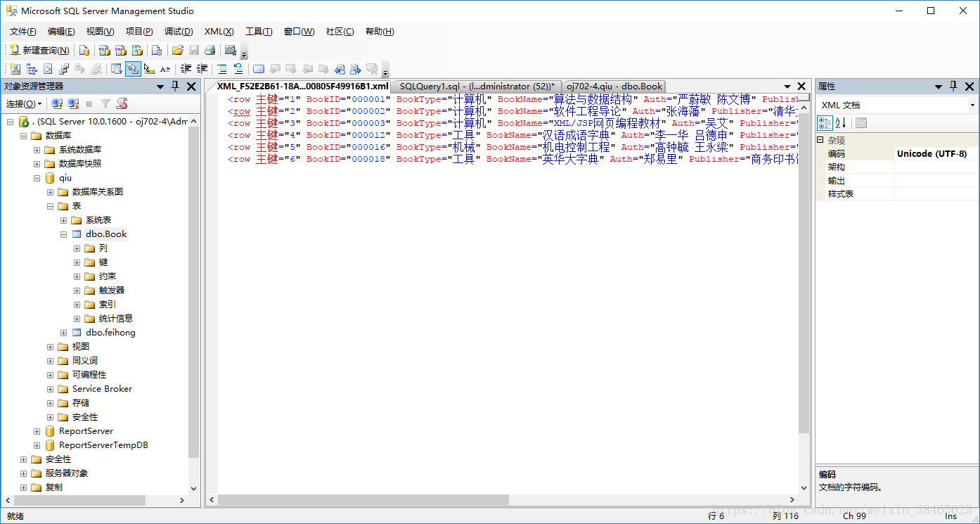Start an Analysis Services MDX query

click(104, 50)
